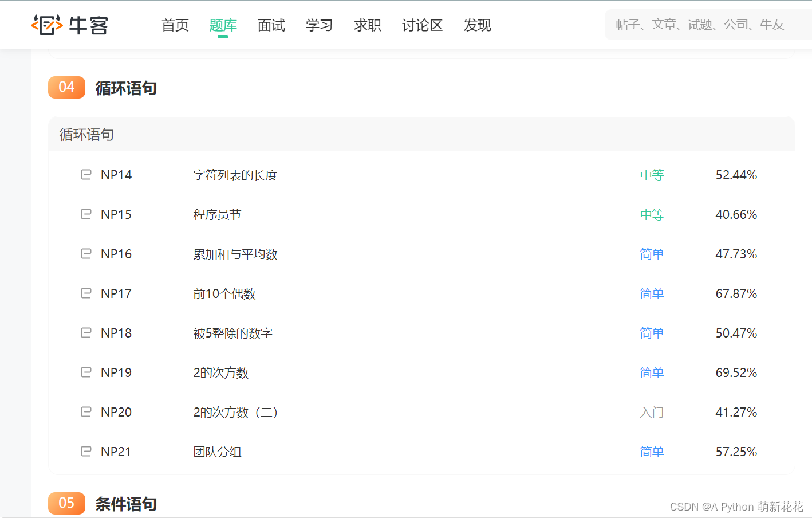Open the 首页 navigation tab
Screen dimensions: 812x518
pos(175,25)
